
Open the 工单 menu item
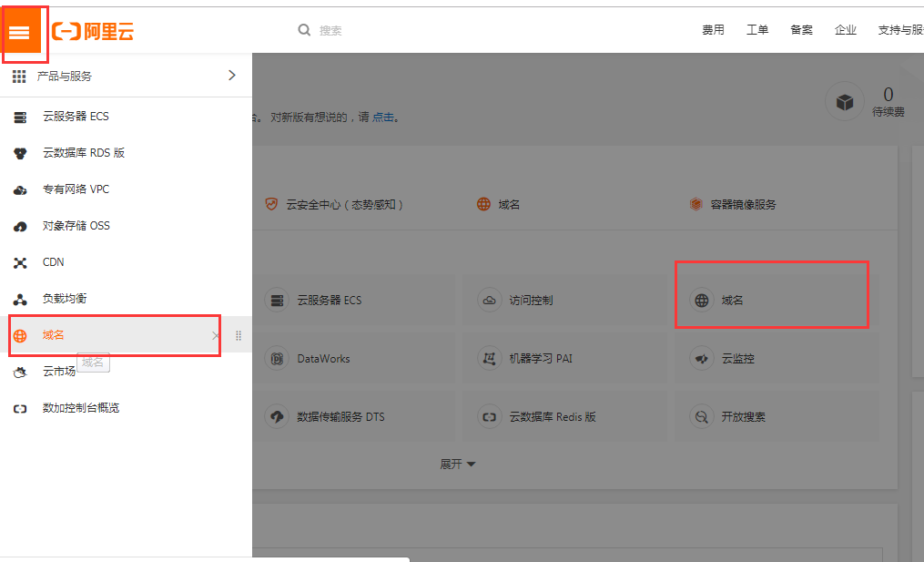point(757,29)
